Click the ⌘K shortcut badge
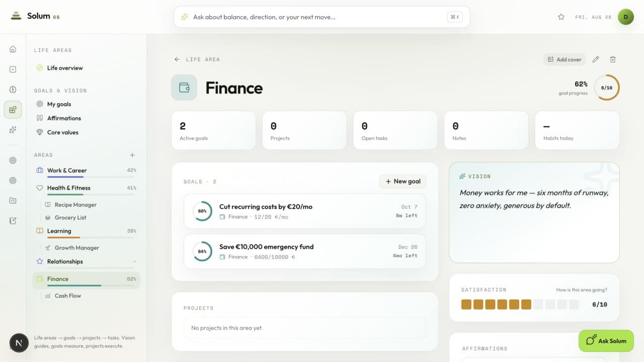644x362 pixels. click(x=455, y=17)
